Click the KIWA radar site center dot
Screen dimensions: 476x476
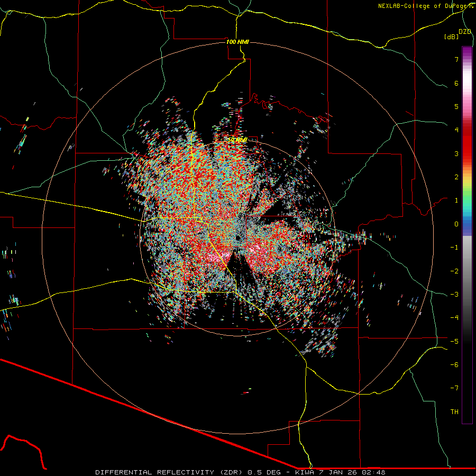(237, 237)
